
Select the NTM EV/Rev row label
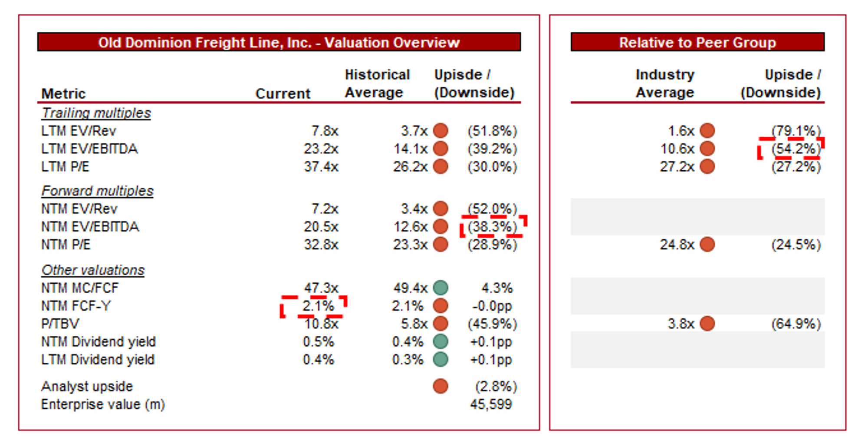(x=79, y=209)
